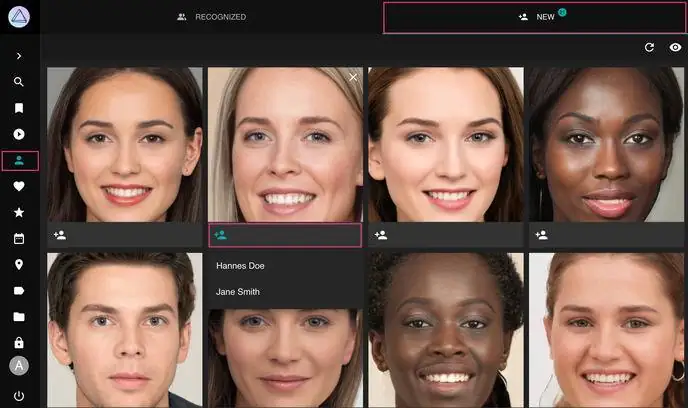Toggle hidden faces with the eye icon

pos(676,47)
